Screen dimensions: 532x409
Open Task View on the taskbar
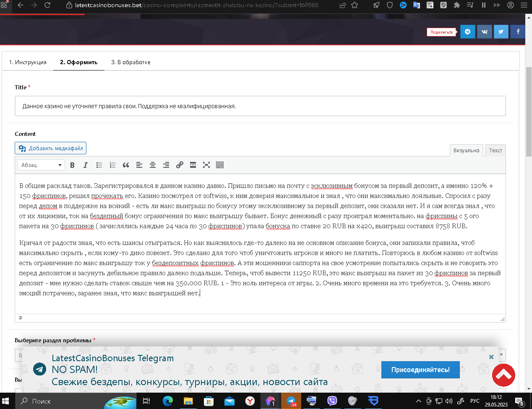coord(146,401)
